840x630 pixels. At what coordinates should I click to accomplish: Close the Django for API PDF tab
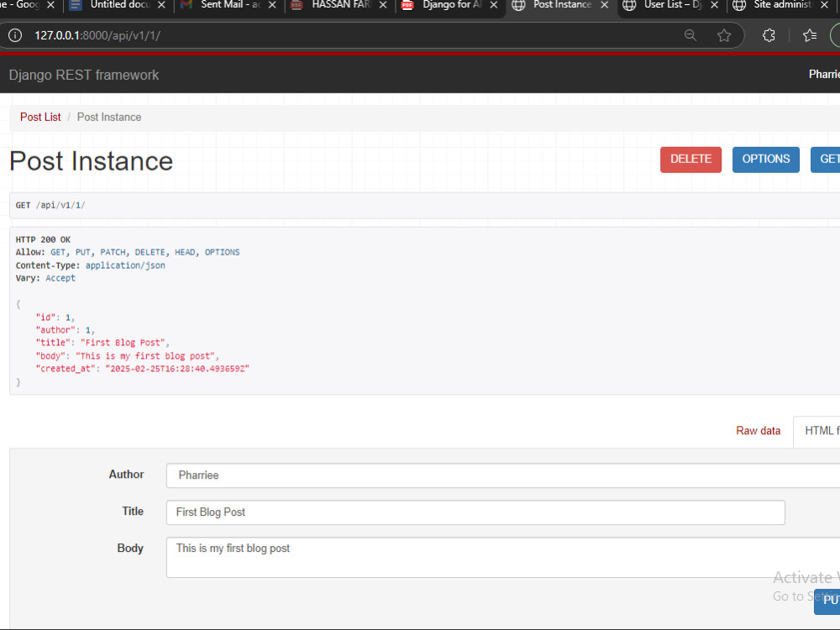pos(493,5)
